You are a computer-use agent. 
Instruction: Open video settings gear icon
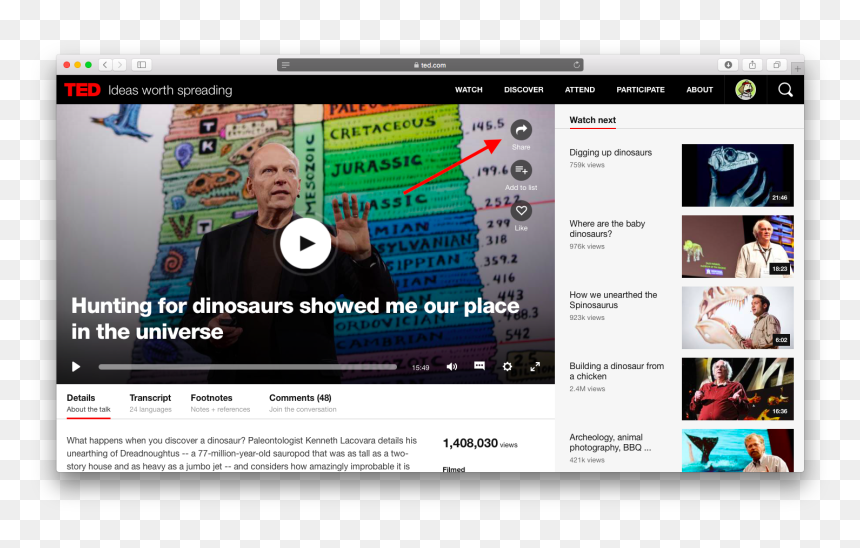pyautogui.click(x=507, y=366)
